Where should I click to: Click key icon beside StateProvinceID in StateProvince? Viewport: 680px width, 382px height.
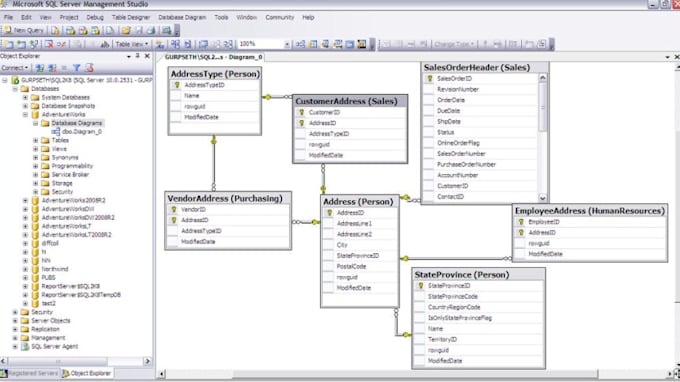tap(420, 286)
